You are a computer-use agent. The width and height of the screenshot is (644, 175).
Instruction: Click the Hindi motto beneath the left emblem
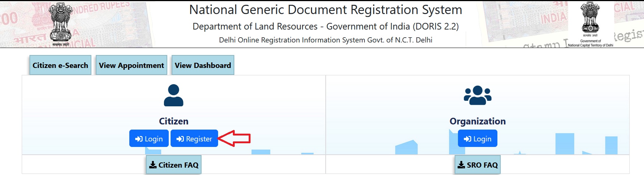coord(61,44)
